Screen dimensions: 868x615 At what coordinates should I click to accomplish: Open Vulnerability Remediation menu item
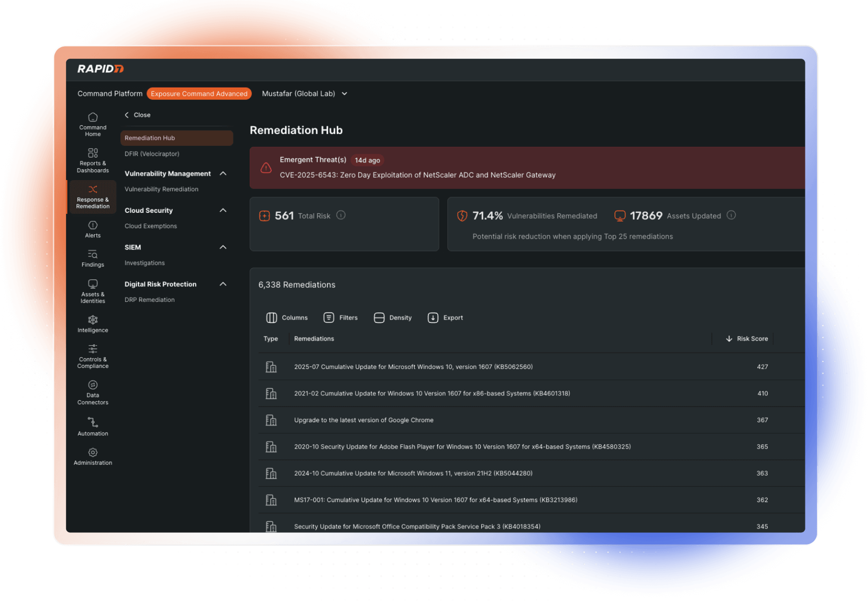(x=161, y=189)
